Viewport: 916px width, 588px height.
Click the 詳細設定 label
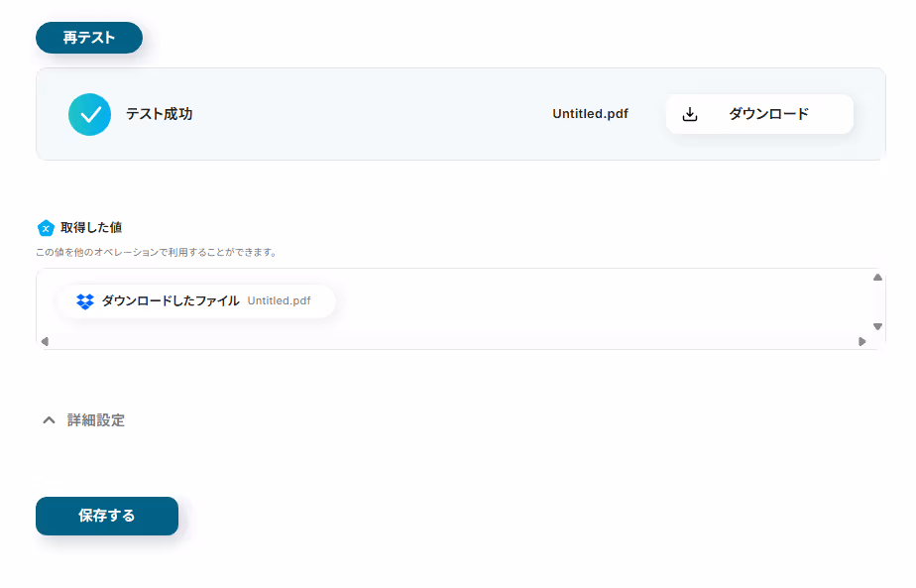click(96, 420)
